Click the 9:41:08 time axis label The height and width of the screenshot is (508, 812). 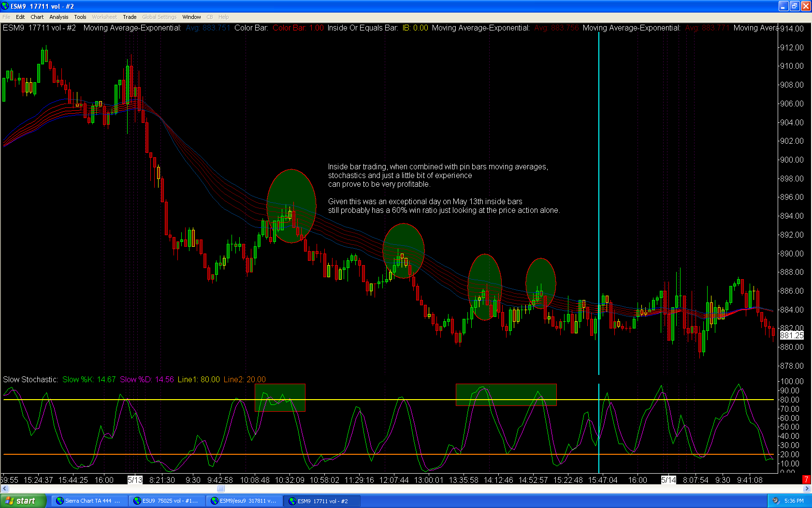[x=750, y=480]
